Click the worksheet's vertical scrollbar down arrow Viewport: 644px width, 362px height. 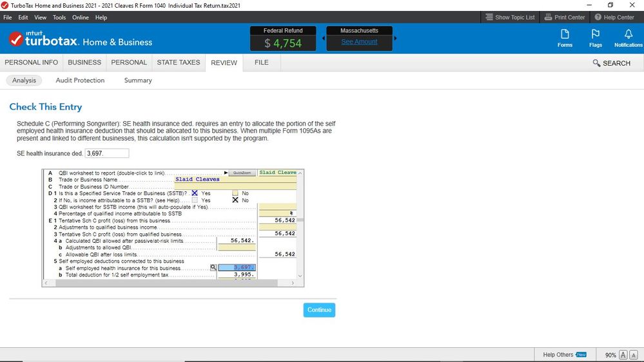[x=300, y=276]
